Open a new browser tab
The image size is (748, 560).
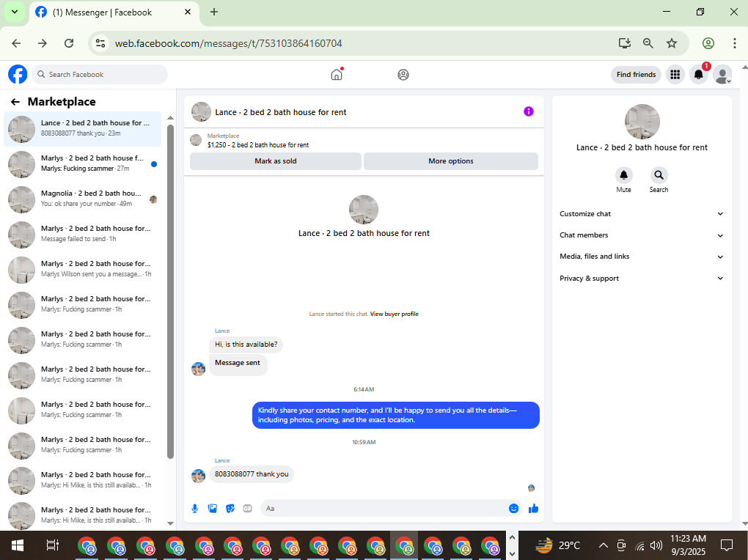[x=214, y=12]
